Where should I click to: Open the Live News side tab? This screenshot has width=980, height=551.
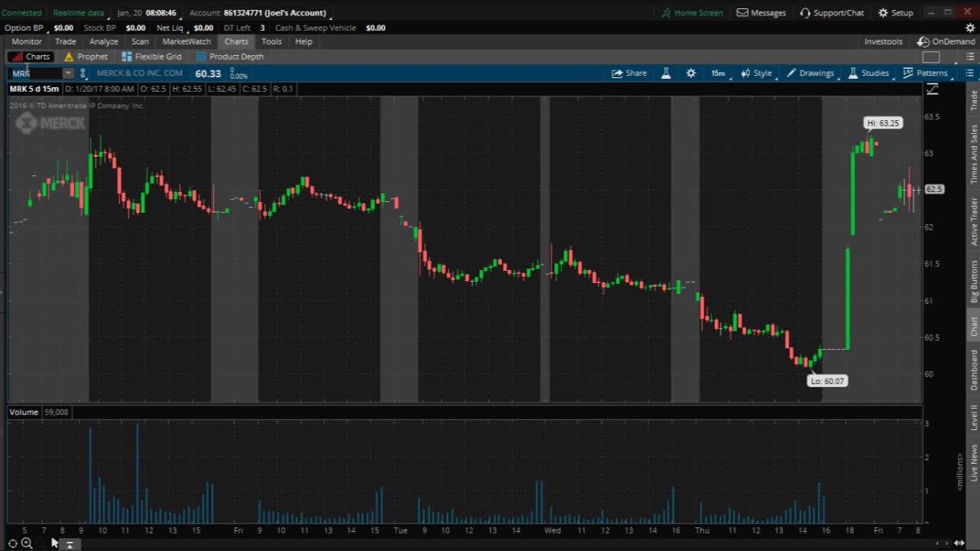[974, 462]
